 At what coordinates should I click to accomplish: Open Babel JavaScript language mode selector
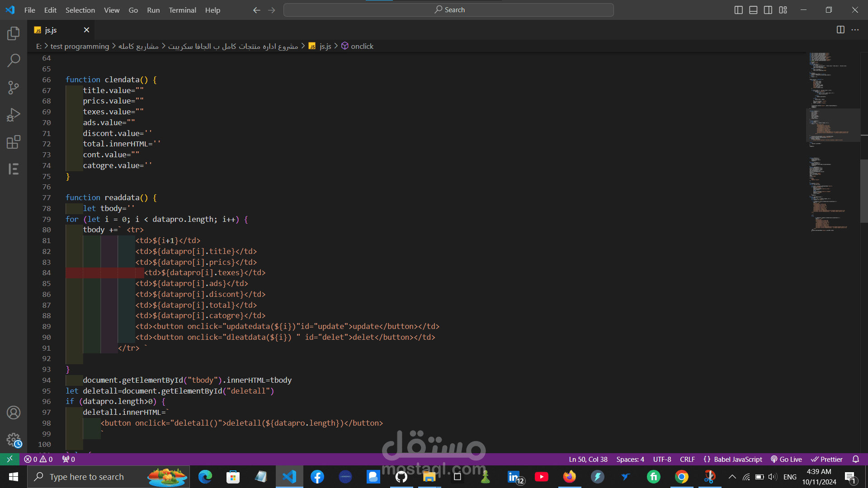738,459
